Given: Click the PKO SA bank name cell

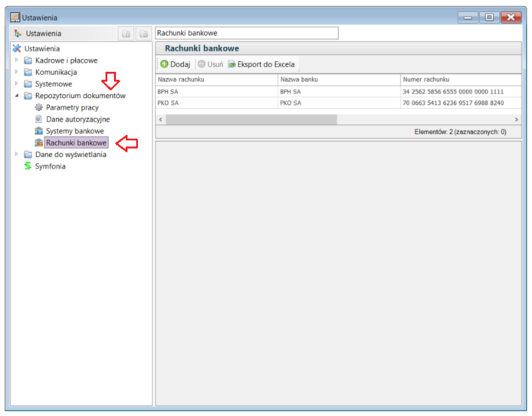Looking at the screenshot, I should point(339,103).
